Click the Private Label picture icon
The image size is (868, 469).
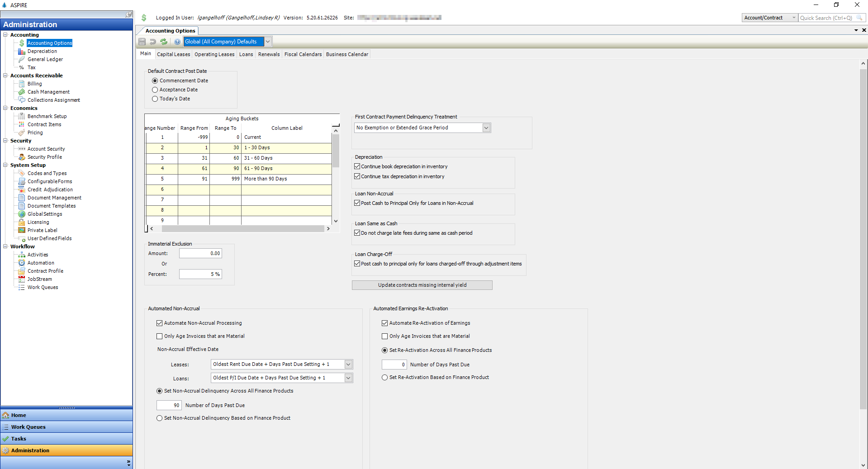click(22, 230)
